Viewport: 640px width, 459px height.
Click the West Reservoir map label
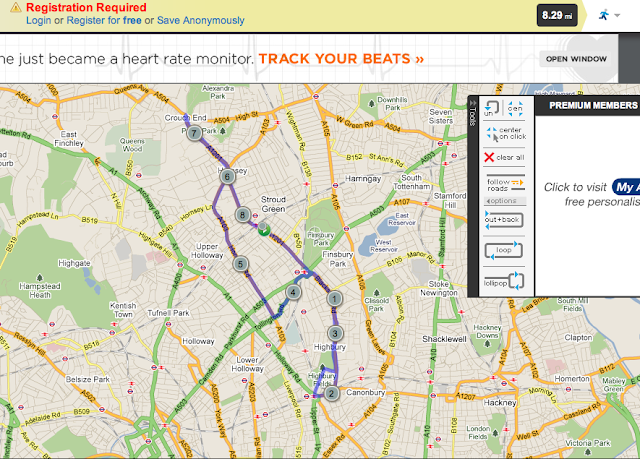(x=383, y=246)
